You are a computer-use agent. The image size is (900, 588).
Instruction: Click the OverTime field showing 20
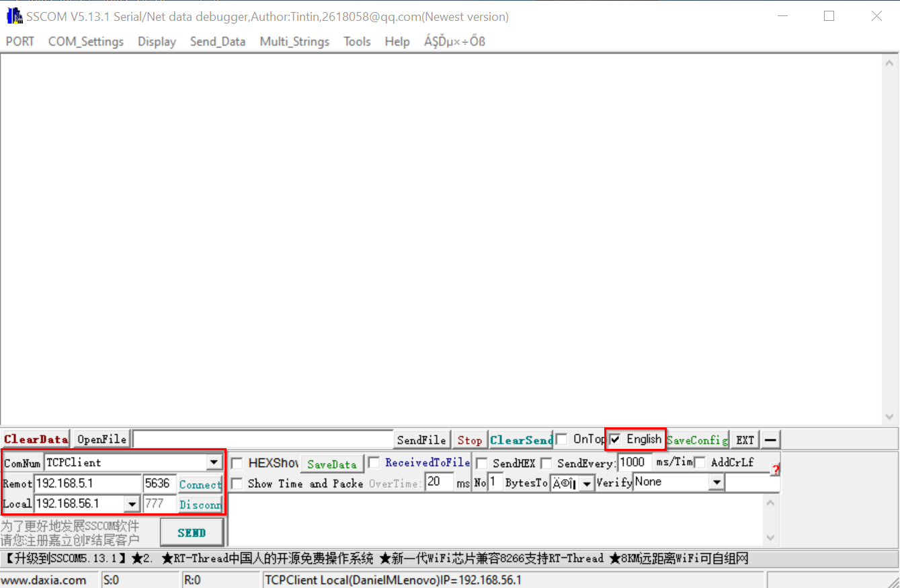tap(440, 482)
